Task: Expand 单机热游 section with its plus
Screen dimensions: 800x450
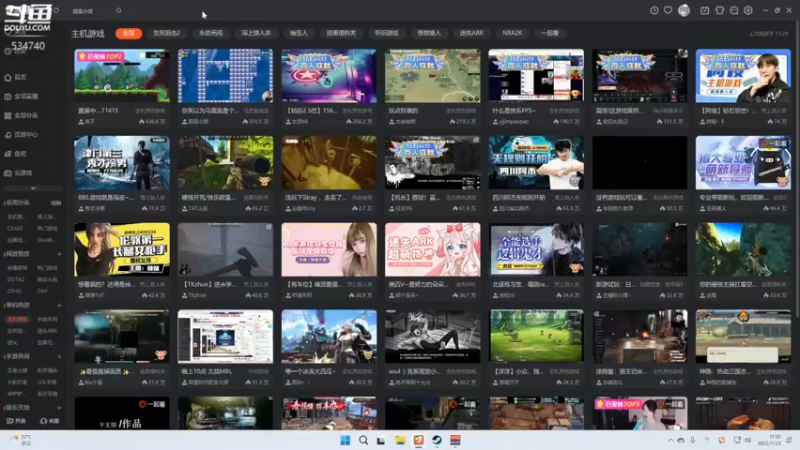Action: click(x=59, y=305)
